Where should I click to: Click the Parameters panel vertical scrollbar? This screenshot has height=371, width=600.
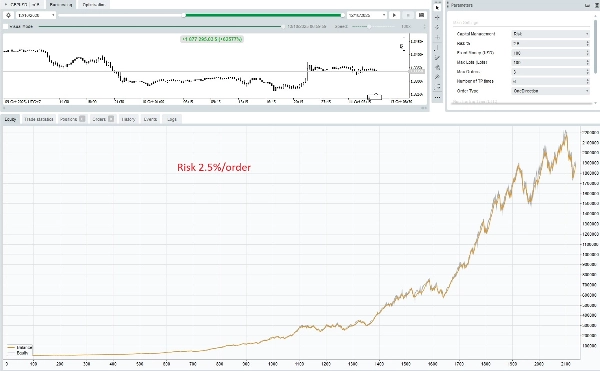(595, 46)
